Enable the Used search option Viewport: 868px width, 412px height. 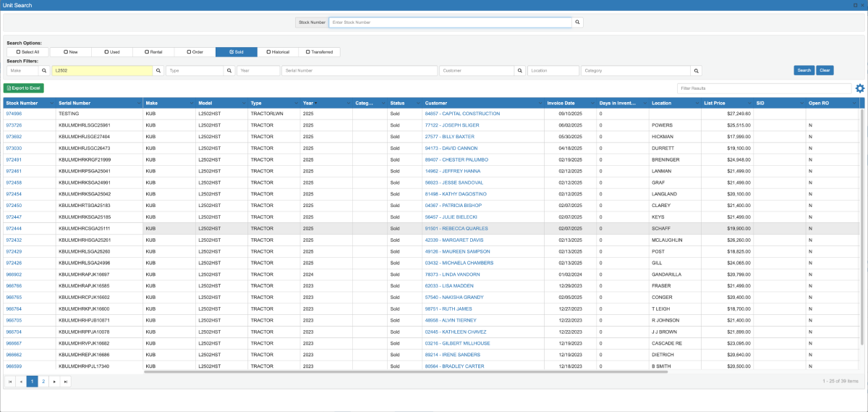click(112, 52)
